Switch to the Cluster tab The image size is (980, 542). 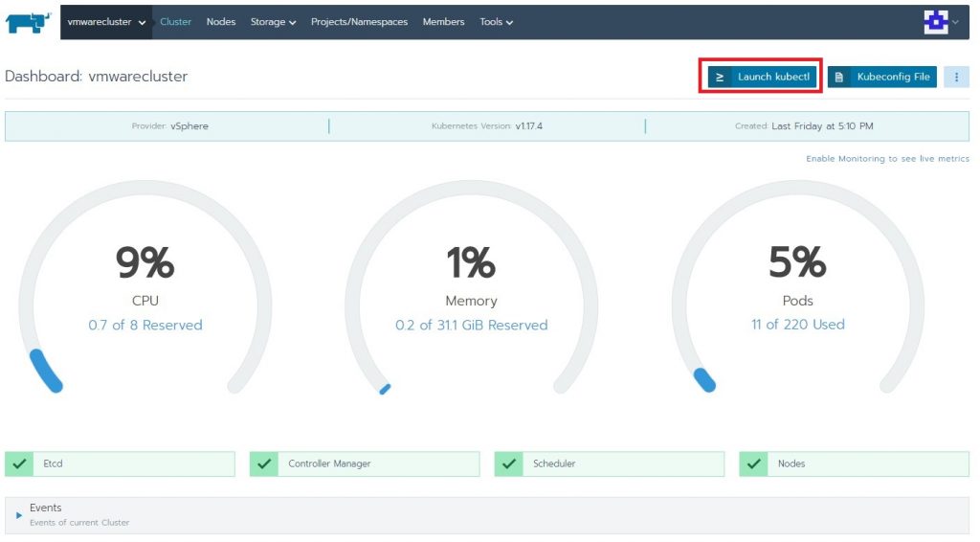(176, 22)
